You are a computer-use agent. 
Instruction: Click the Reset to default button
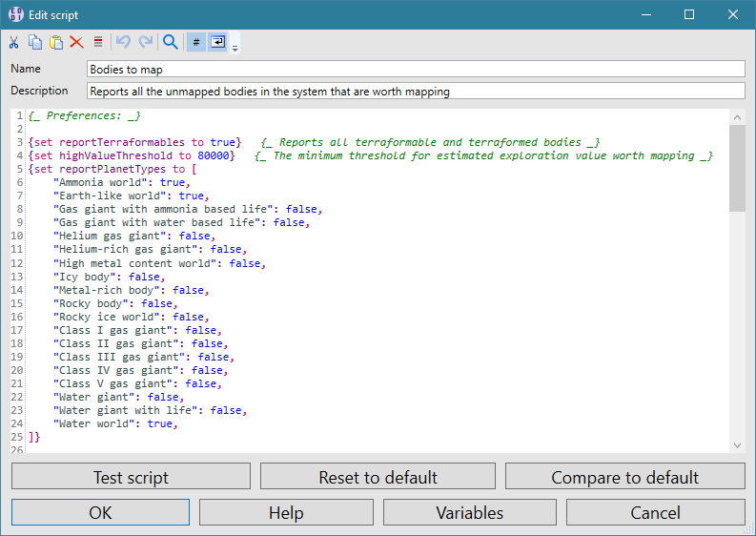pyautogui.click(x=378, y=477)
